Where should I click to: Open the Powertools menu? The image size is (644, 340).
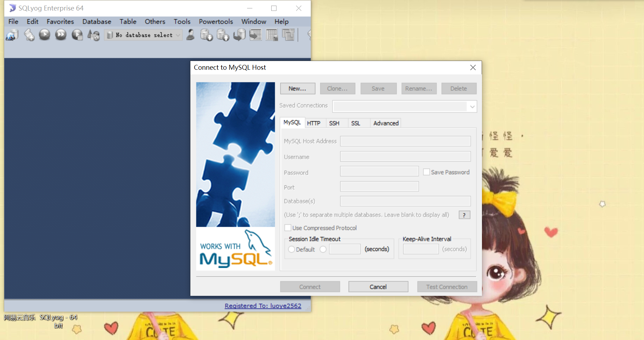tap(216, 21)
